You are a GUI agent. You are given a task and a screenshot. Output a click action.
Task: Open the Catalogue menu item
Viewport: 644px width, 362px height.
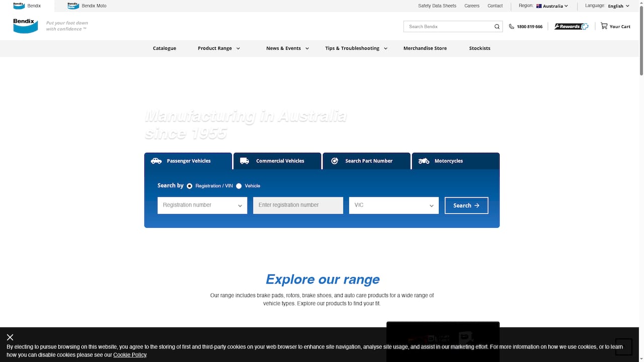click(x=165, y=48)
